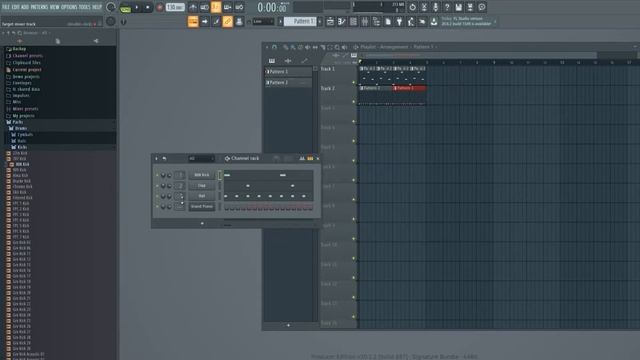Mute the 808 Kick channel LED
Image resolution: width=640 pixels, height=360 pixels.
pyautogui.click(x=157, y=175)
